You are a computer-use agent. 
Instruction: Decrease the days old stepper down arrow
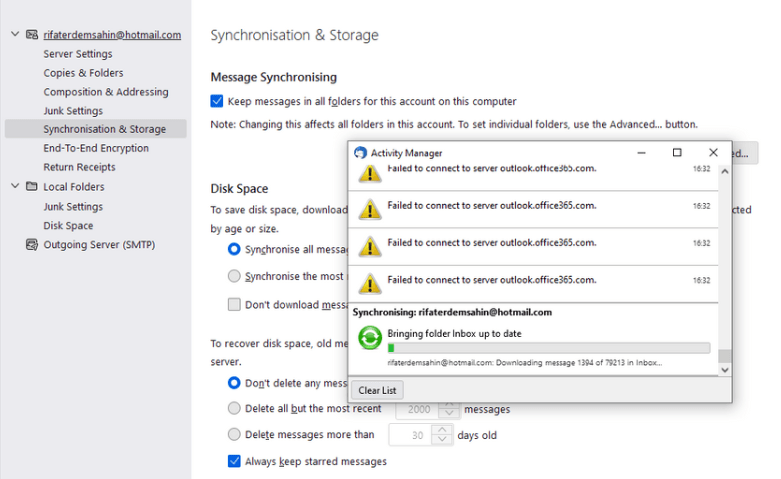click(442, 440)
